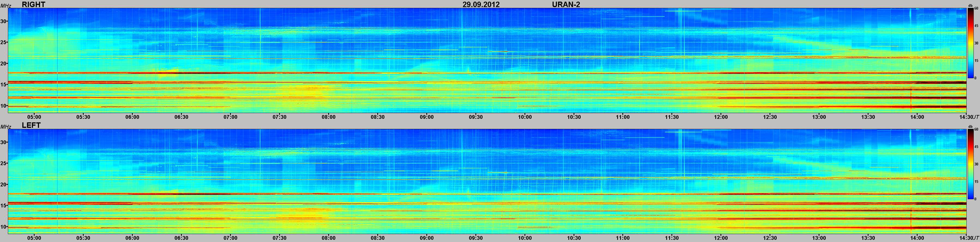Click the "10:30" time label under the RIGHT panel
Viewport: 980px width, 242px height.
tap(574, 117)
